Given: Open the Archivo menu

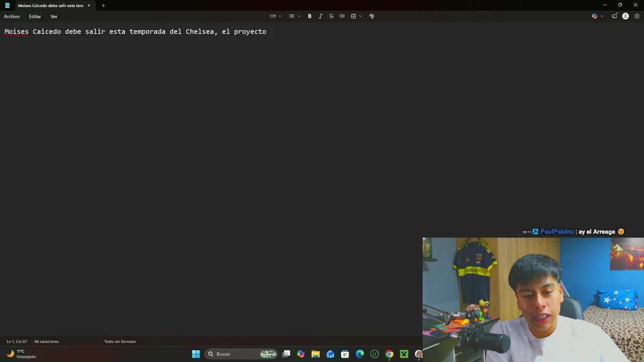Looking at the screenshot, I should [x=12, y=17].
